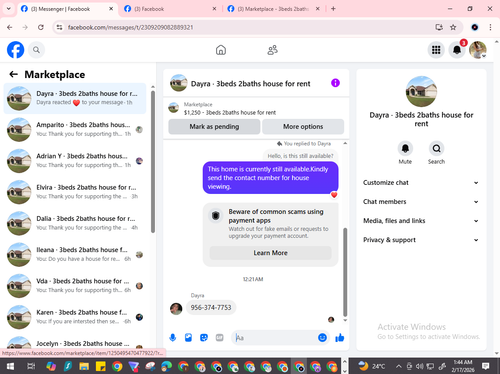This screenshot has height=374, width=500.
Task: Open notifications bell with red badge
Action: 457,50
